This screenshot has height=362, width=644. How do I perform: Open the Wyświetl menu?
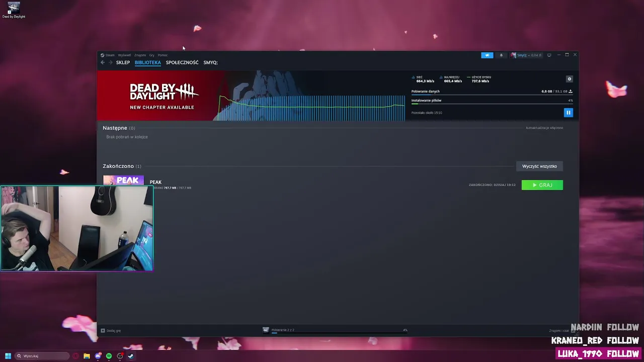[x=124, y=55]
